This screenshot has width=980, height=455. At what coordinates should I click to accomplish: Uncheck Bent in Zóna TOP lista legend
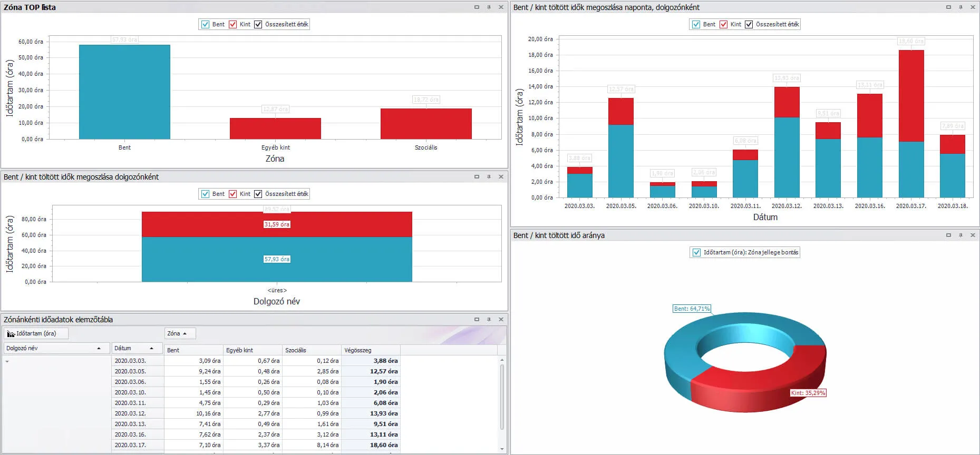[206, 24]
